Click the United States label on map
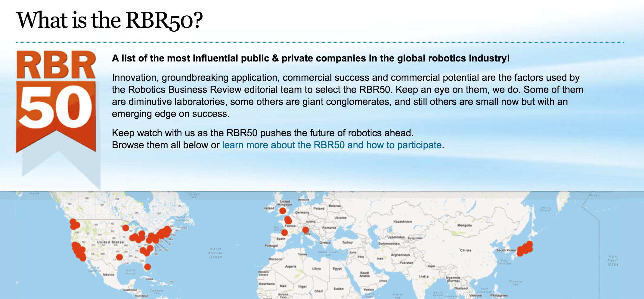Image resolution: width=644 pixels, height=299 pixels. 110,242
